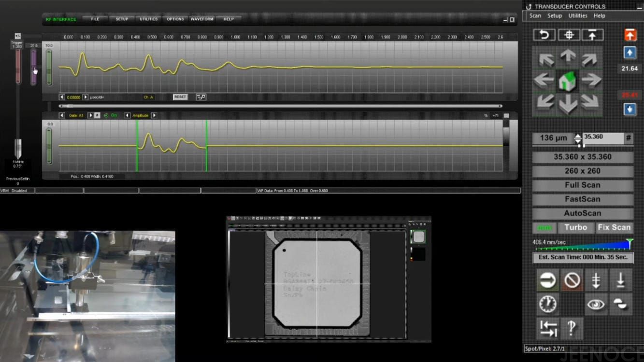644x362 pixels.
Task: Click previous arrow beside Gate A1
Action: coord(62,115)
